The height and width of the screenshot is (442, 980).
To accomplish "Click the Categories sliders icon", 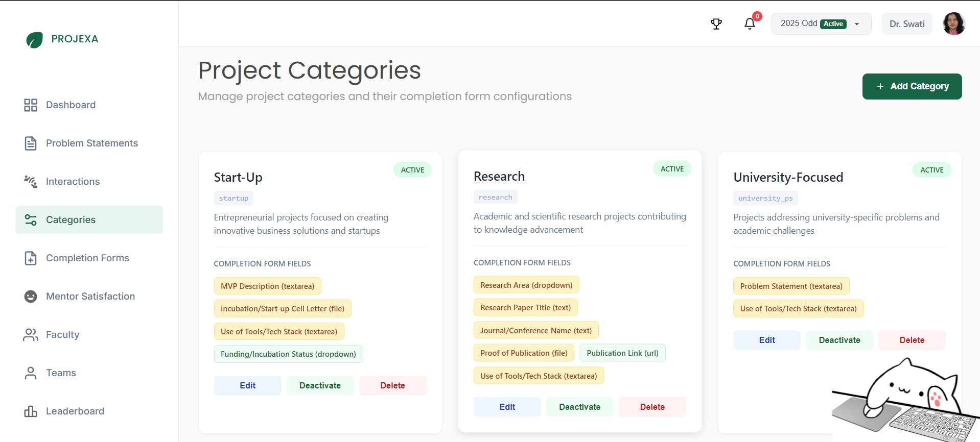I will click(x=31, y=220).
